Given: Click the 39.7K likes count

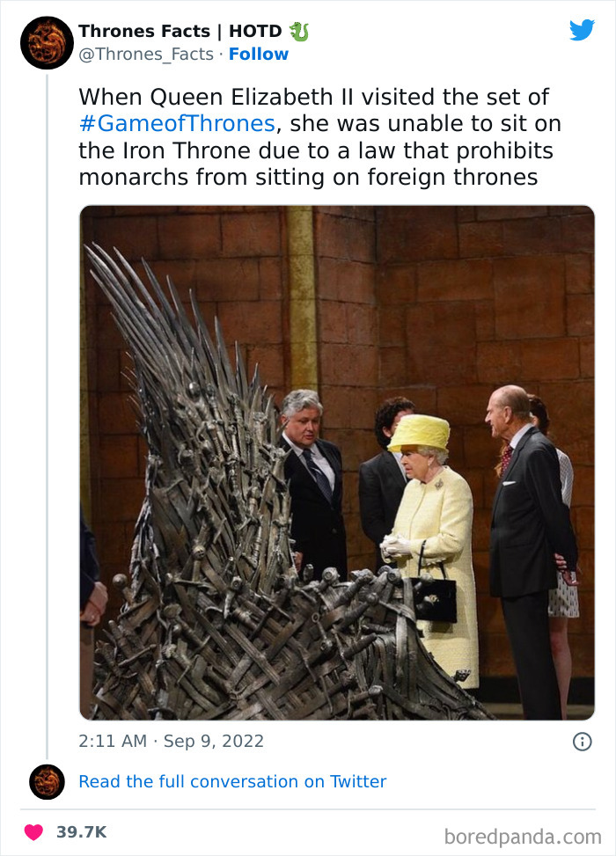Looking at the screenshot, I should (81, 831).
